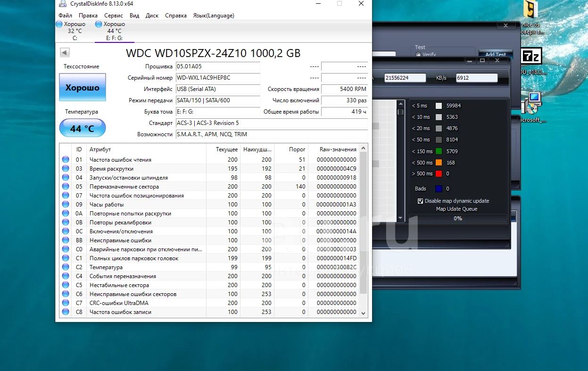Click status circle of row 09 Часы работы
The height and width of the screenshot is (371, 588).
66,204
